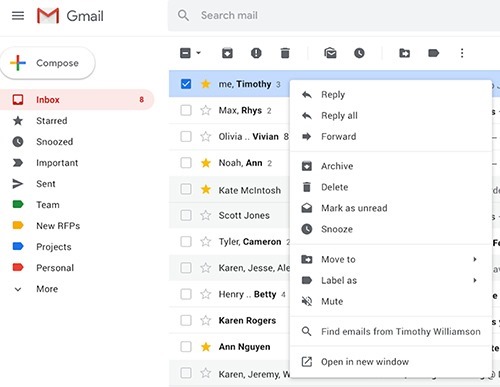This screenshot has width=500, height=387.
Task: Star the Scott Jones email
Action: 206,215
